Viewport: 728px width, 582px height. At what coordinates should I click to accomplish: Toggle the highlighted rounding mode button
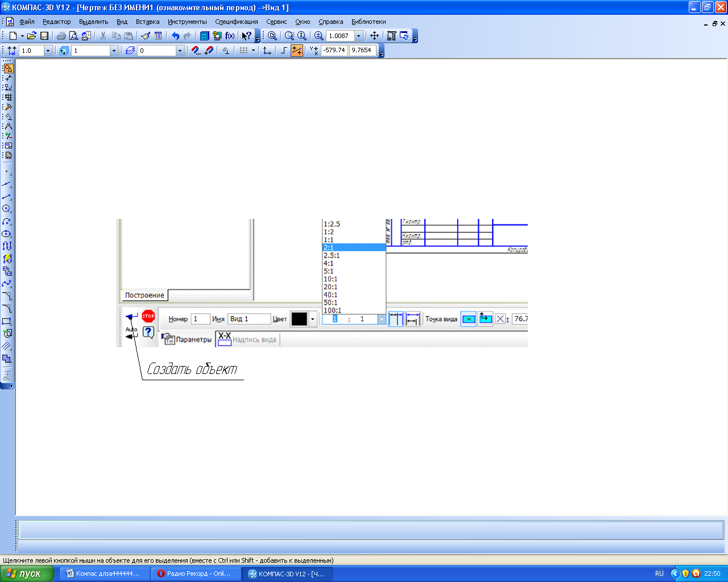point(296,51)
